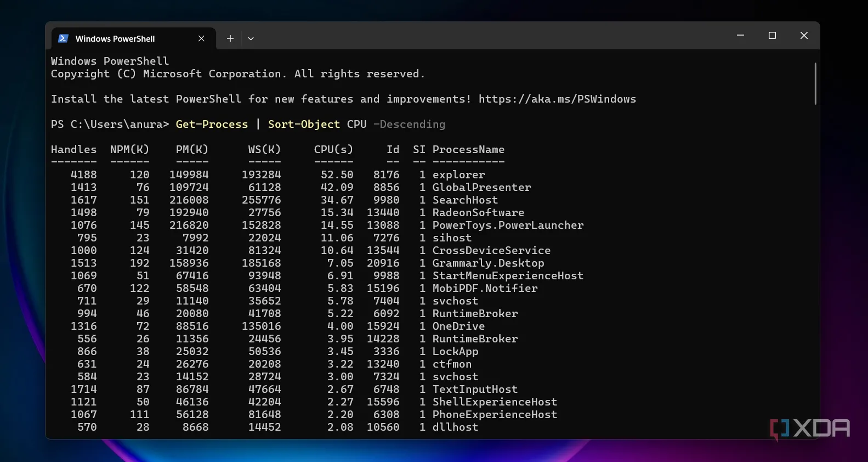Click process Id 13440

tap(383, 213)
